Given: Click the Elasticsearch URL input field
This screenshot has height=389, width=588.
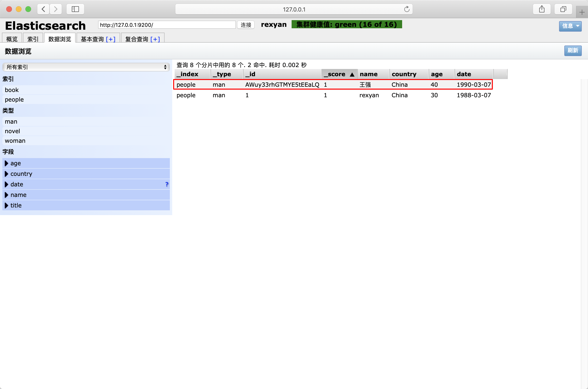Looking at the screenshot, I should 166,25.
